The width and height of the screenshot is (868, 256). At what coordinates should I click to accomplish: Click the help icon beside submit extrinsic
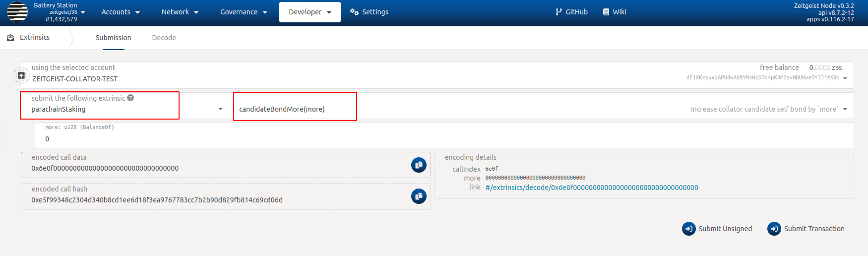pyautogui.click(x=130, y=98)
